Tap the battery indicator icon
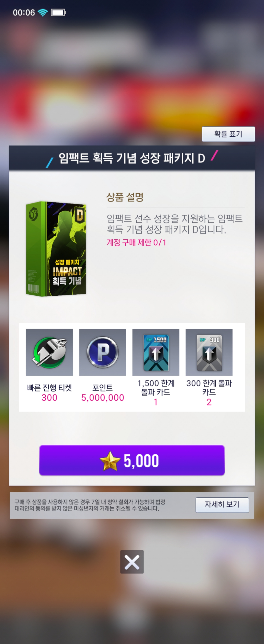The image size is (264, 644). 58,12
